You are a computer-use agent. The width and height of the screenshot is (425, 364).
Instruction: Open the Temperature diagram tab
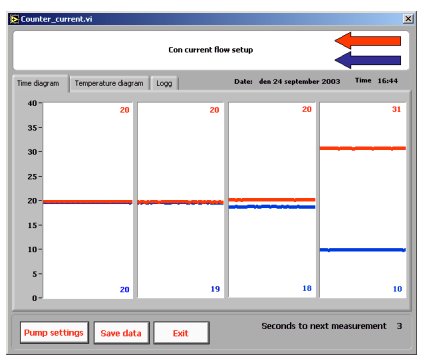[109, 83]
